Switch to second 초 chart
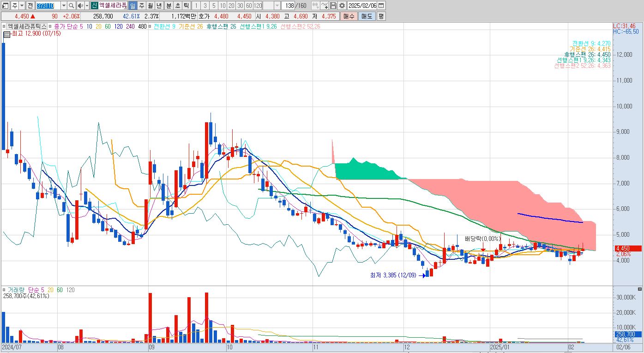Viewport: 644px width, 353px height. pyautogui.click(x=177, y=6)
